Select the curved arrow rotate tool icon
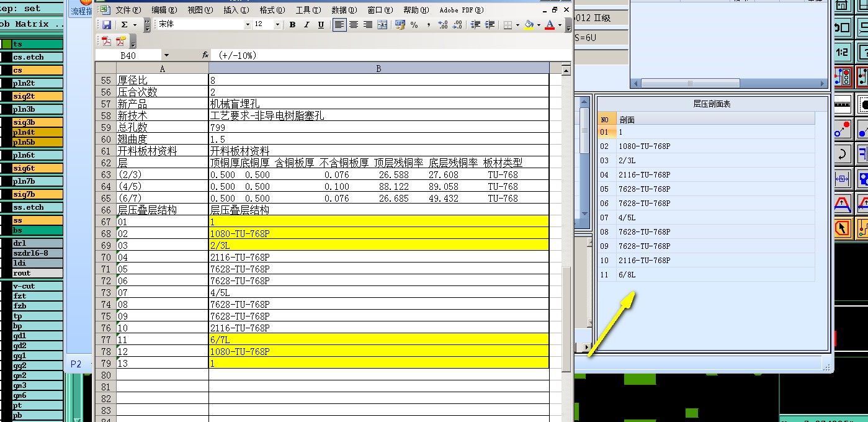The width and height of the screenshot is (868, 422). pyautogui.click(x=842, y=154)
